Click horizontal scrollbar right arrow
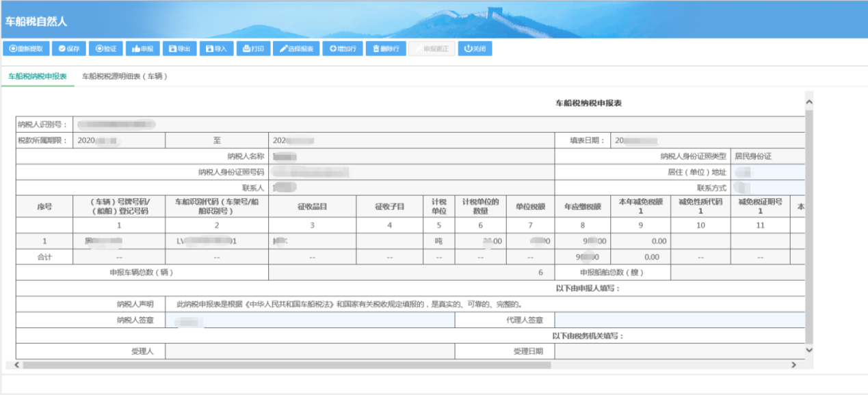The height and width of the screenshot is (395, 868). [x=794, y=365]
